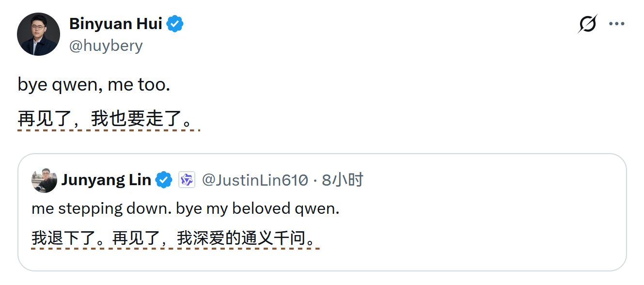Click Junyang Lin's blue verified badge
Screen dimensions: 644x285
coord(164,180)
